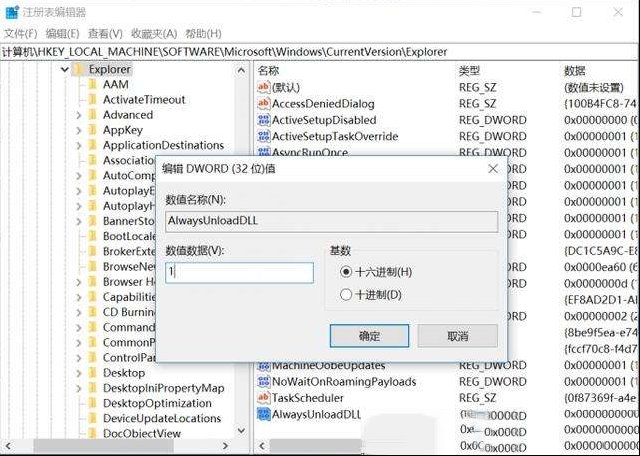Click the registry path address bar
Viewport: 640px width, 456px height.
click(x=320, y=52)
